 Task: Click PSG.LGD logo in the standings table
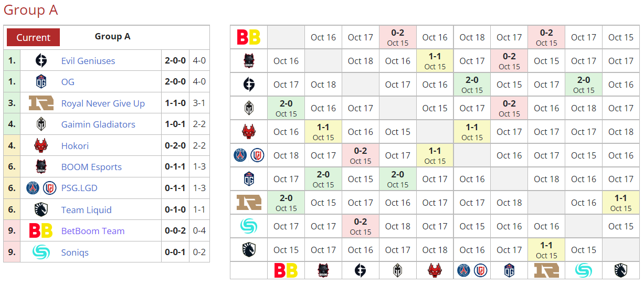[41, 188]
